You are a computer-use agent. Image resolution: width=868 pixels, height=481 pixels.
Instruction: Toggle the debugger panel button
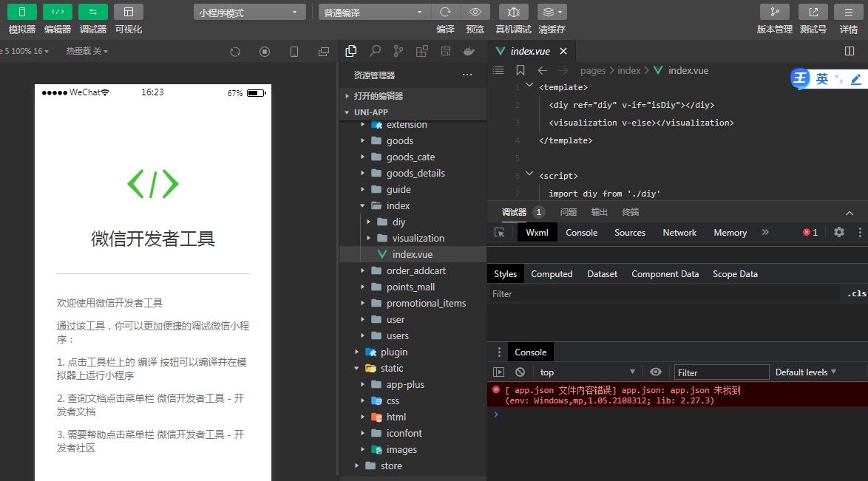point(93,12)
